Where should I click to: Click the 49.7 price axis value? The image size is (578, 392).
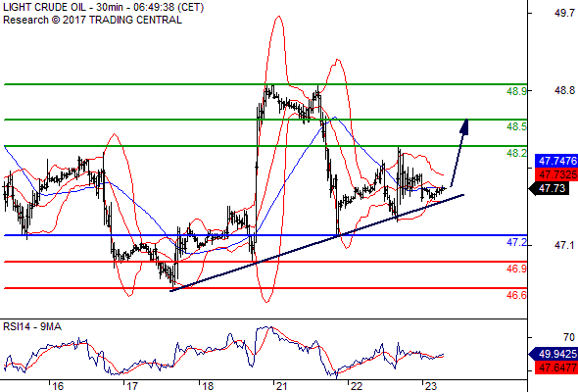564,13
